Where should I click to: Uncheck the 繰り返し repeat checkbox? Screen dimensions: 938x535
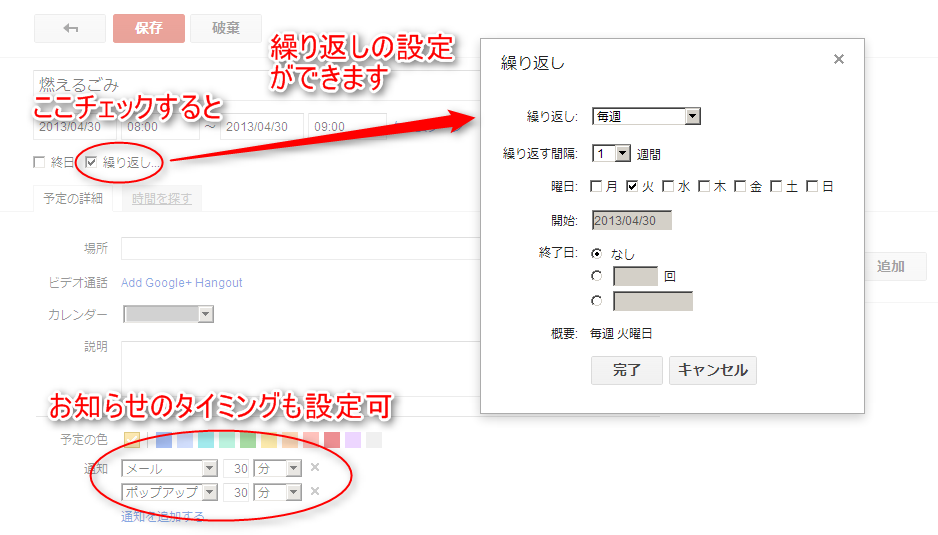[92, 162]
